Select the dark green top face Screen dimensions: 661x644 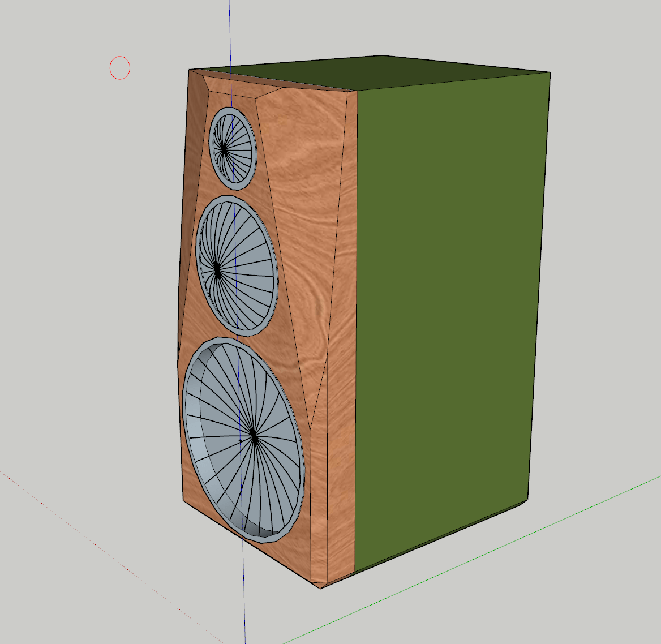[x=375, y=72]
